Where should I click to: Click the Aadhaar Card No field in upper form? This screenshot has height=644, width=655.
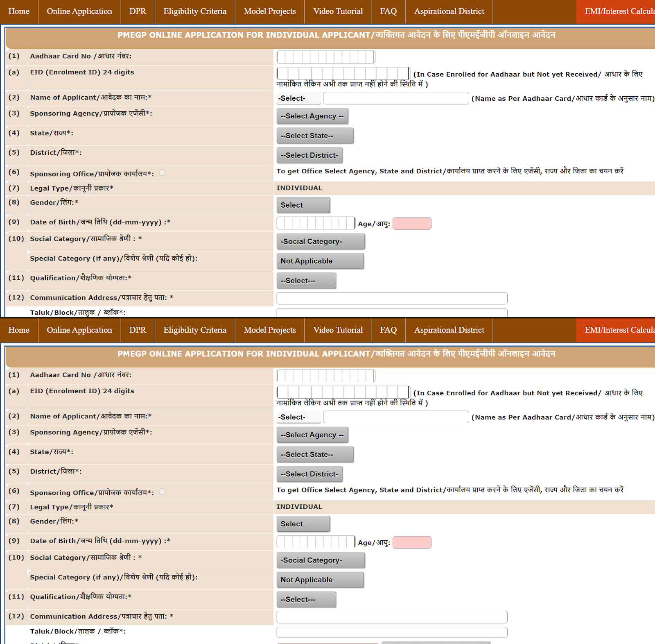326,57
